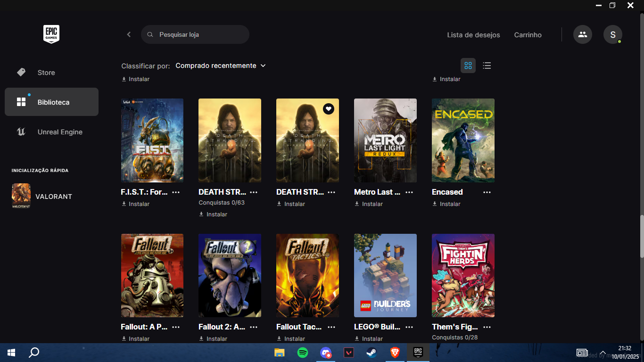Click Instalar under Metro Last Light
The height and width of the screenshot is (362, 644).
click(369, 204)
